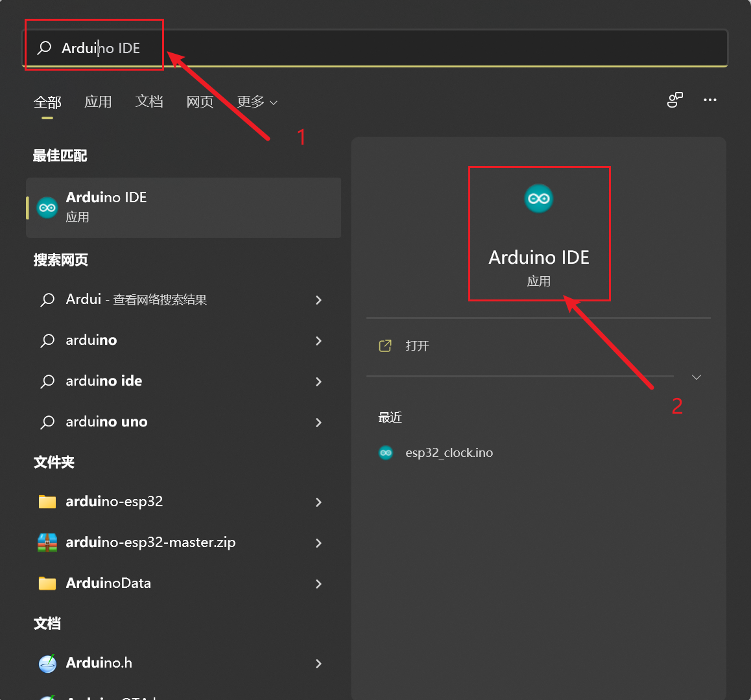Open the three-dot options menu
The width and height of the screenshot is (751, 700).
point(709,100)
